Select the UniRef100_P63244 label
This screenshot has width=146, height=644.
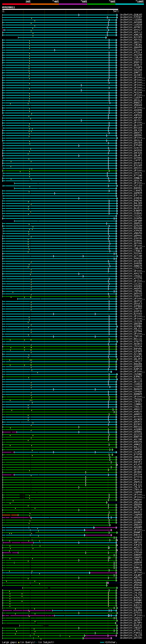(x=131, y=93)
